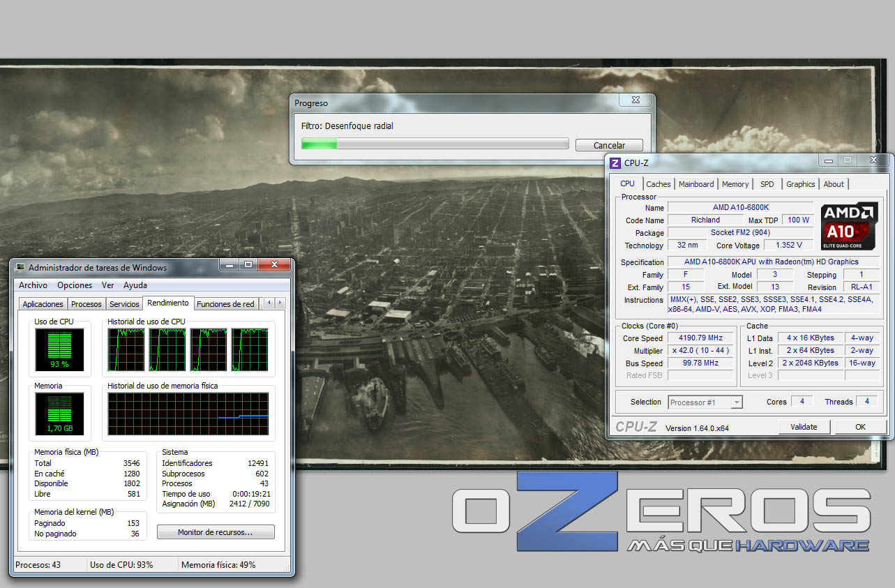Viewport: 895px width, 588px height.
Task: Open the Funciones de red tab
Action: tap(225, 304)
